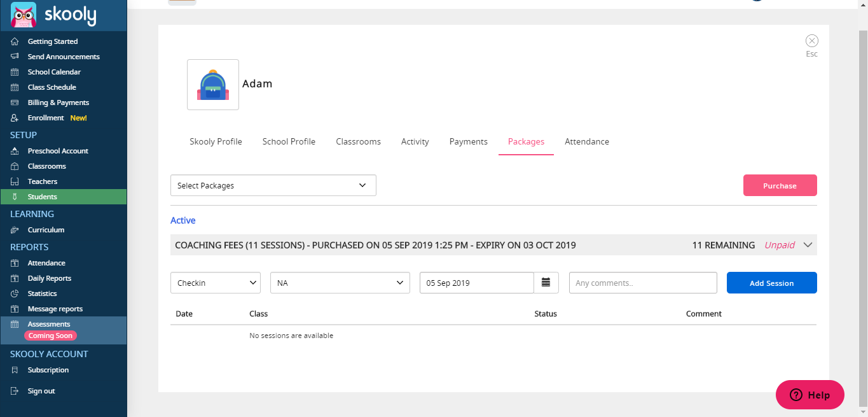Click the School Calendar icon
Viewport: 868px width, 417px height.
click(15, 72)
